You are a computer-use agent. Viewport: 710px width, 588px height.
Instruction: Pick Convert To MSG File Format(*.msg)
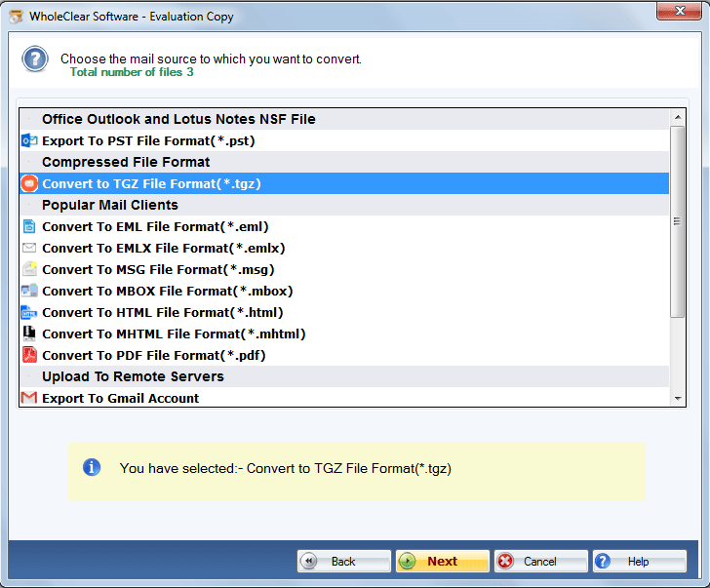click(344, 269)
